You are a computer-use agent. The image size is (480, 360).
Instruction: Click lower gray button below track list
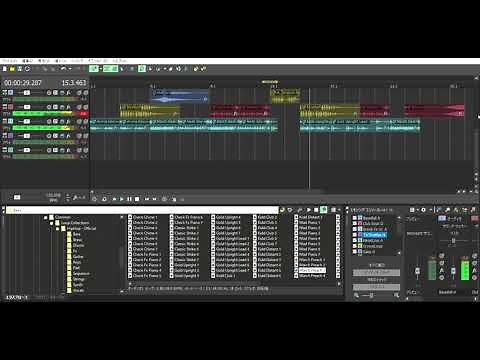tap(376, 287)
